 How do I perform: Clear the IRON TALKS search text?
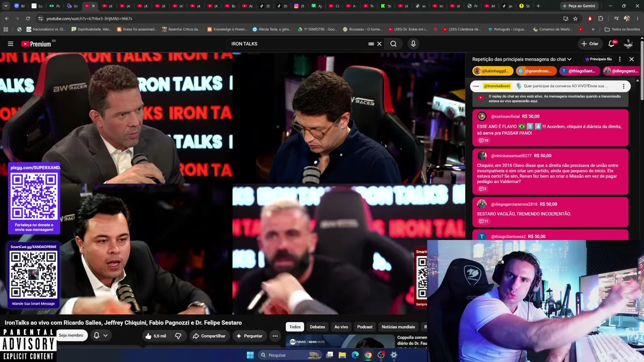tap(379, 44)
